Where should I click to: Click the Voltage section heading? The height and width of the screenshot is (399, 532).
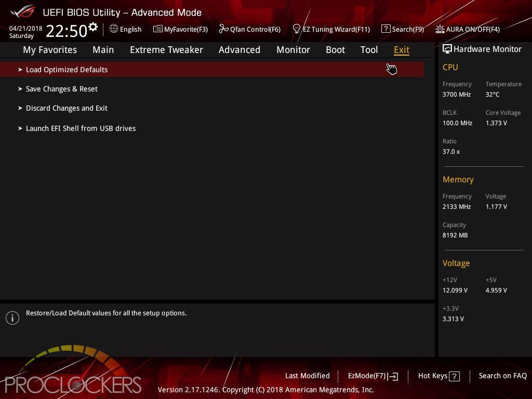pos(456,263)
